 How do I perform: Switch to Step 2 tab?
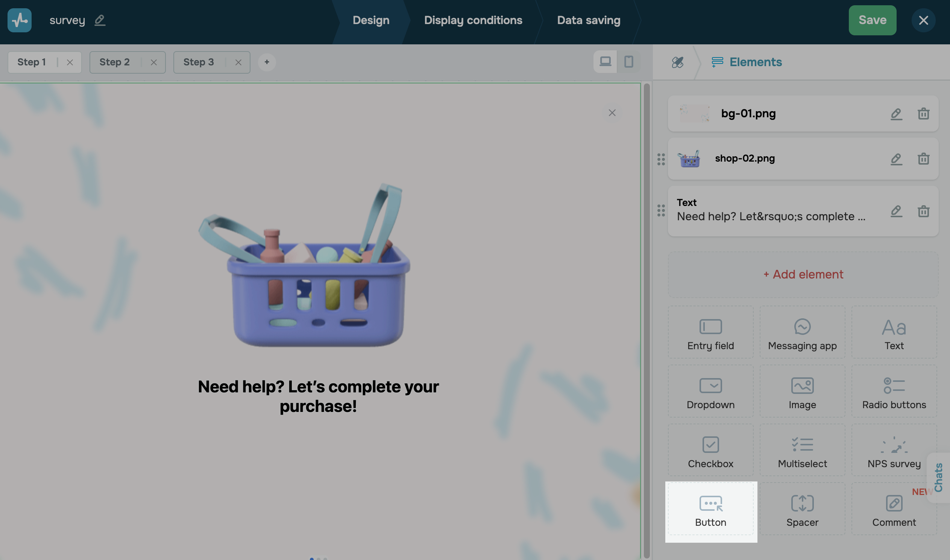[x=114, y=62]
